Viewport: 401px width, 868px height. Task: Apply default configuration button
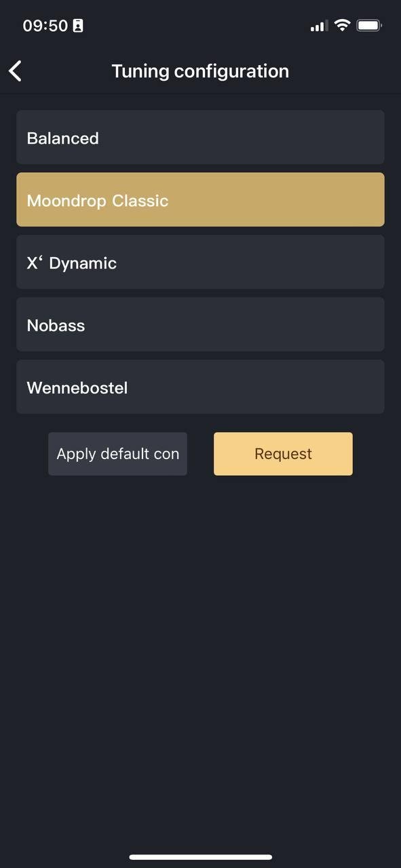click(x=117, y=454)
